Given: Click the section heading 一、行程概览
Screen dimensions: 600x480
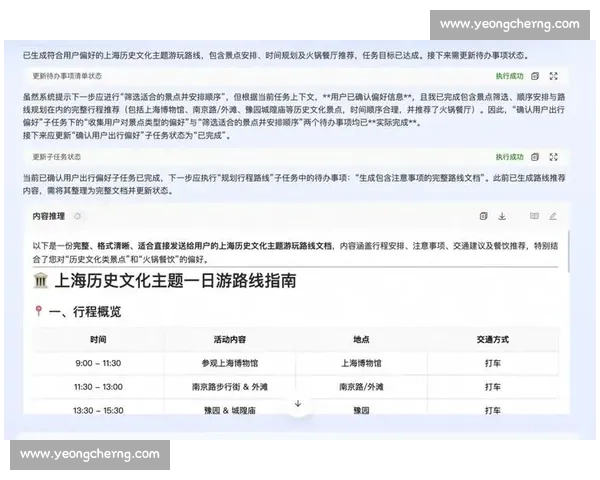Looking at the screenshot, I should coord(85,312).
